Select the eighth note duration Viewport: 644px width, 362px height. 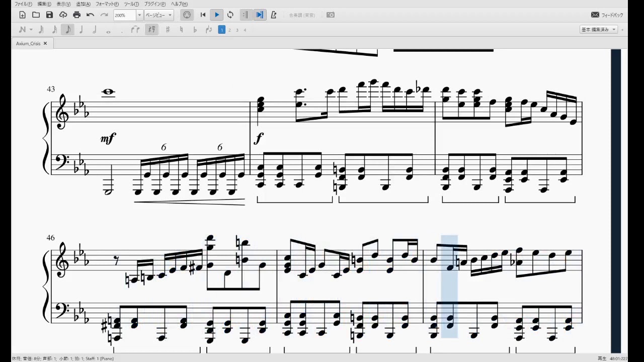pyautogui.click(x=67, y=30)
